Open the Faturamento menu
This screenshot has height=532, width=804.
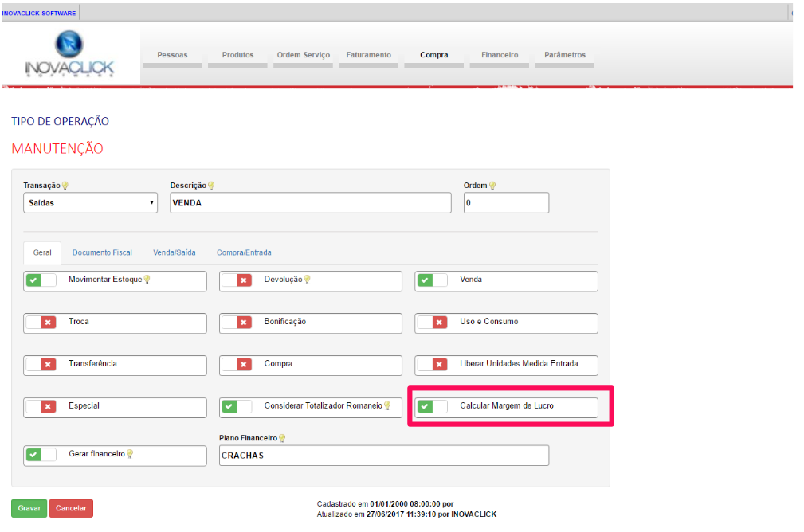click(x=368, y=56)
